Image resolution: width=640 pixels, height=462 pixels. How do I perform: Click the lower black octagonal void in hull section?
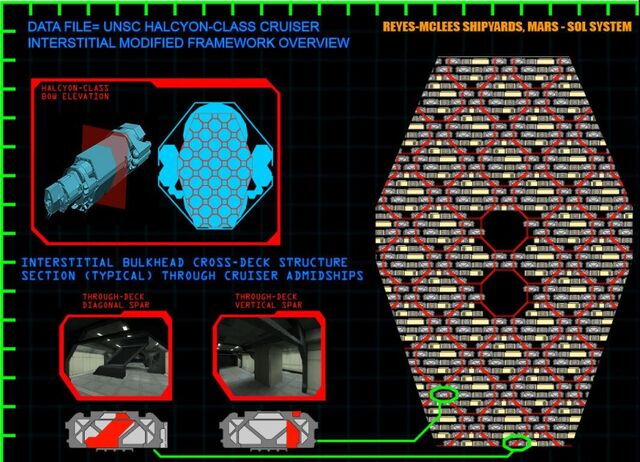click(504, 293)
